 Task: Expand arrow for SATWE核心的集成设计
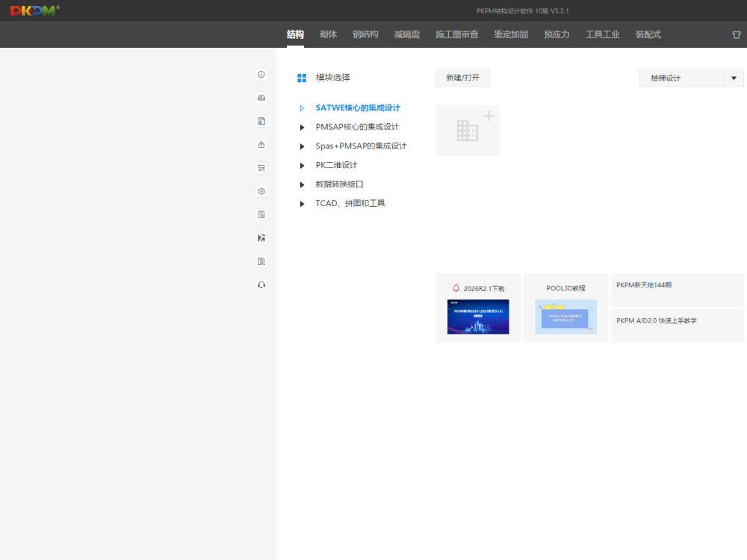[x=302, y=108]
